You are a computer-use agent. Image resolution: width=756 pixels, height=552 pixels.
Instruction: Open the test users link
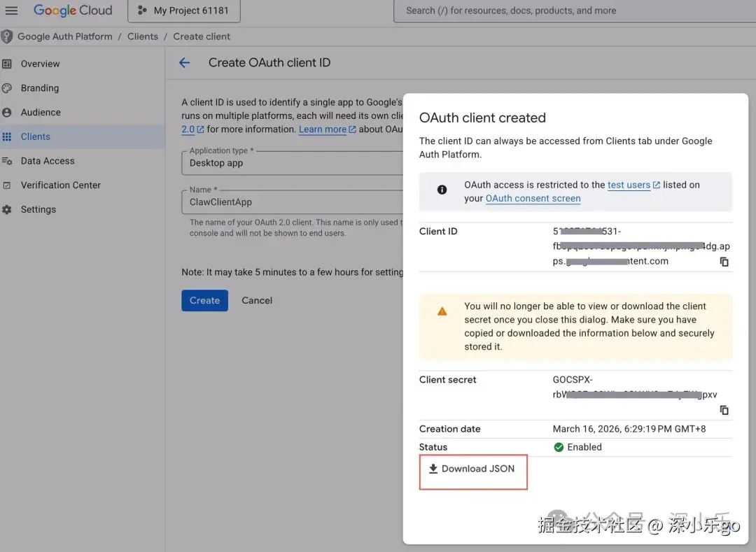pos(633,185)
